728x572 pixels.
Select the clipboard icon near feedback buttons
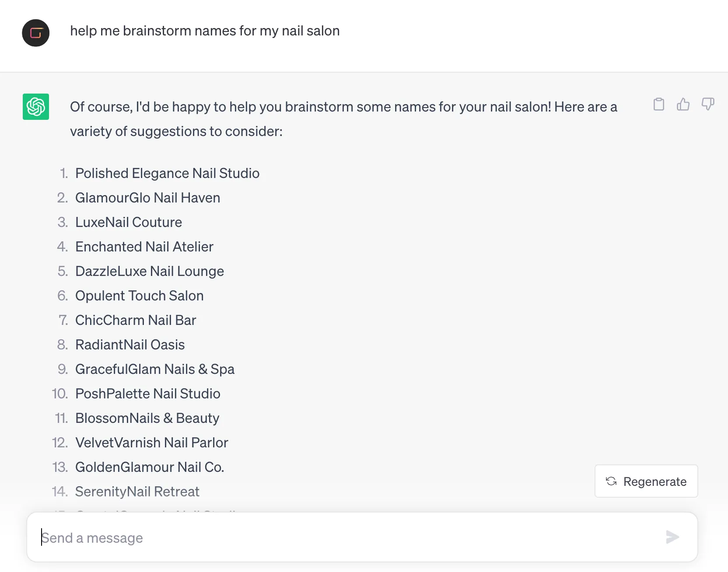coord(659,105)
